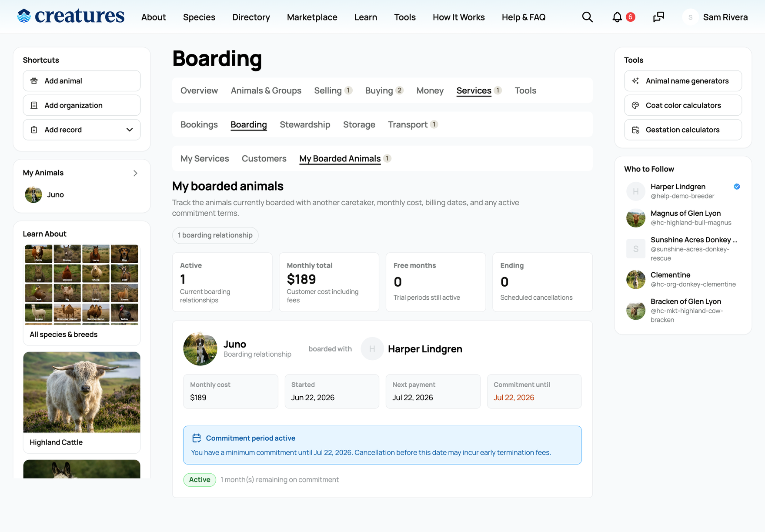Click the calendar icon in commitment notice
Image resolution: width=765 pixels, height=532 pixels.
(197, 438)
